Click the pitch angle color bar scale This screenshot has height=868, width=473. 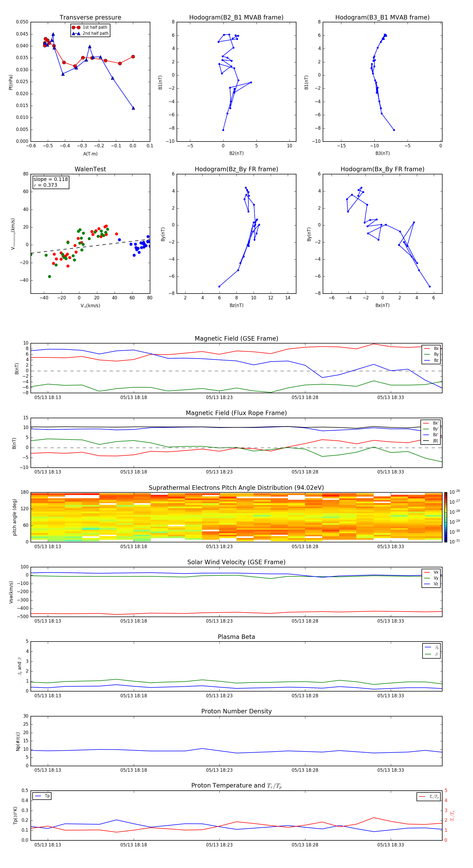click(x=446, y=517)
